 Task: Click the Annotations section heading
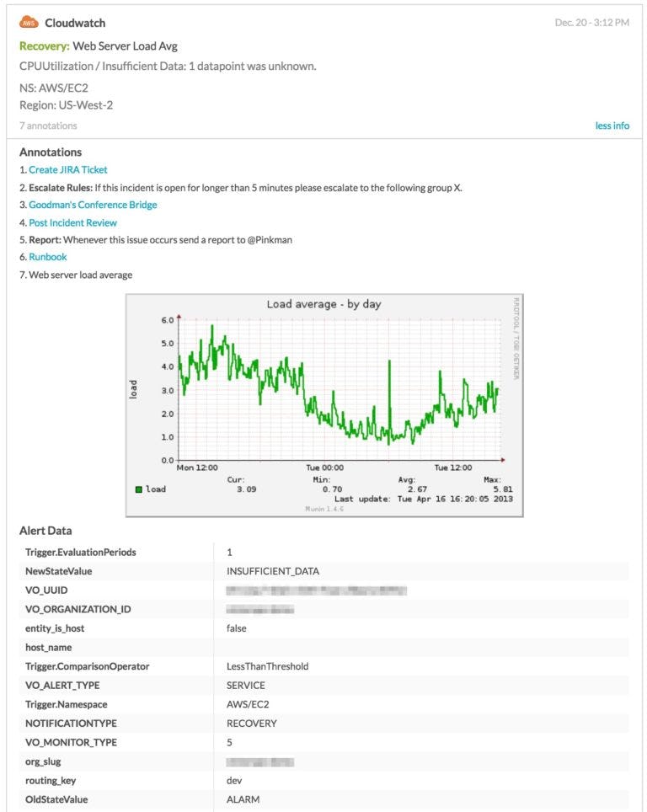click(51, 152)
